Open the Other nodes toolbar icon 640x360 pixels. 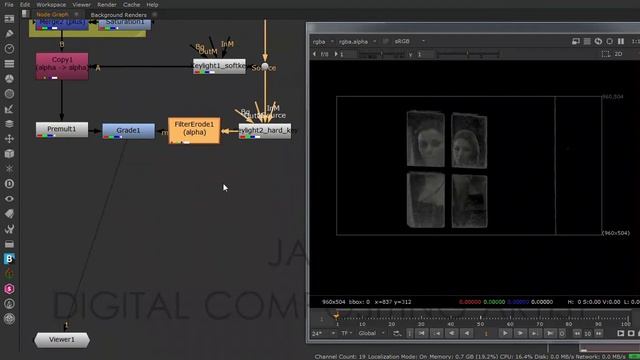click(9, 244)
